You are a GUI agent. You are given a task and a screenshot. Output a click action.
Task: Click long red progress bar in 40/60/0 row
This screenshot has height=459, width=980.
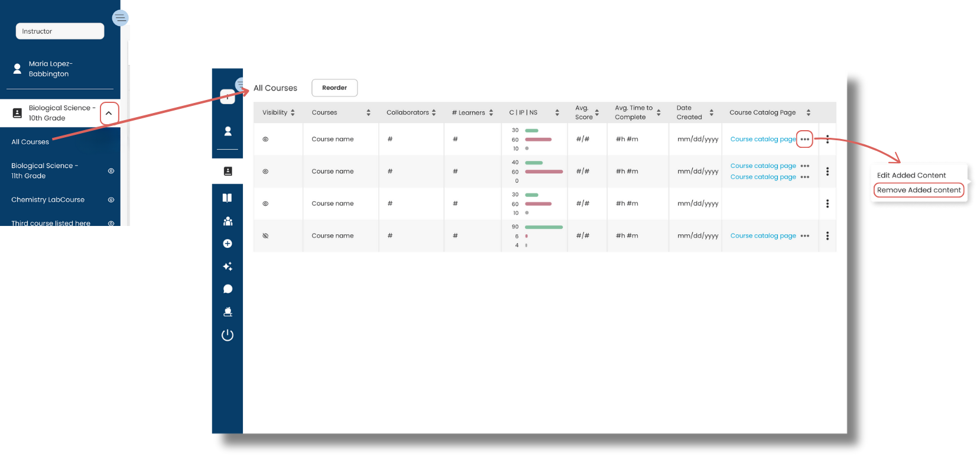pyautogui.click(x=544, y=172)
